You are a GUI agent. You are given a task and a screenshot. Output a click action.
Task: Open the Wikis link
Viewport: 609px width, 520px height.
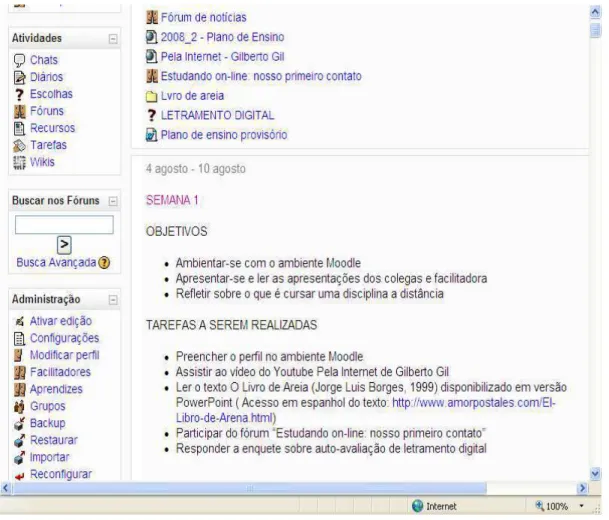coord(42,162)
